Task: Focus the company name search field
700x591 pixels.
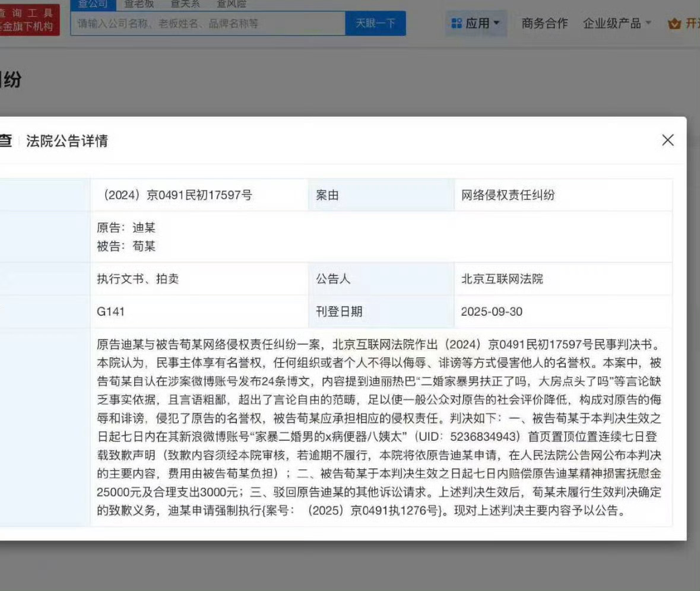Action: [208, 24]
